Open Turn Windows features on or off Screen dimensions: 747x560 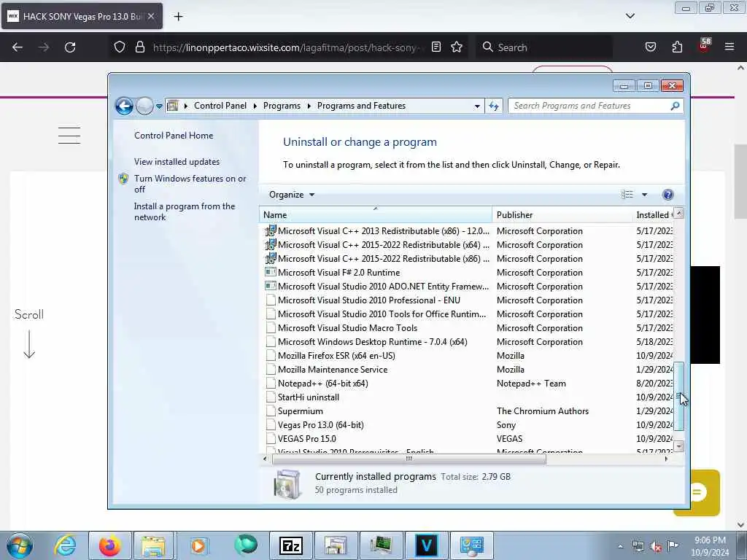(190, 184)
